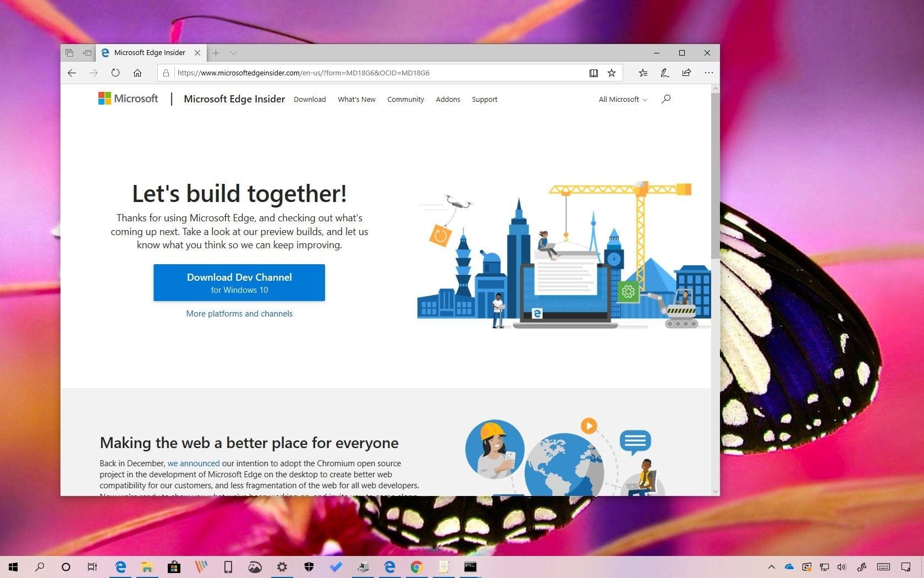Close the Microsoft Edge Insider tab
Screen dimensions: 924x578
197,53
